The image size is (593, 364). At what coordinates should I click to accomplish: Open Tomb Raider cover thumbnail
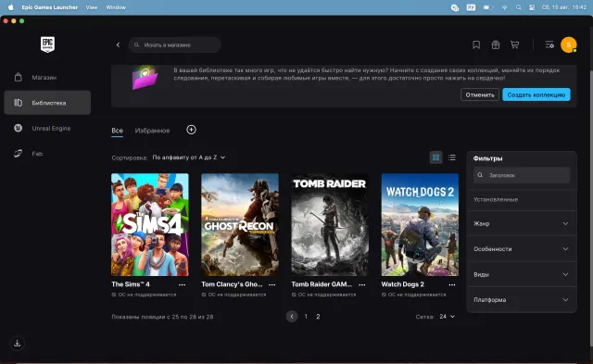tap(330, 224)
